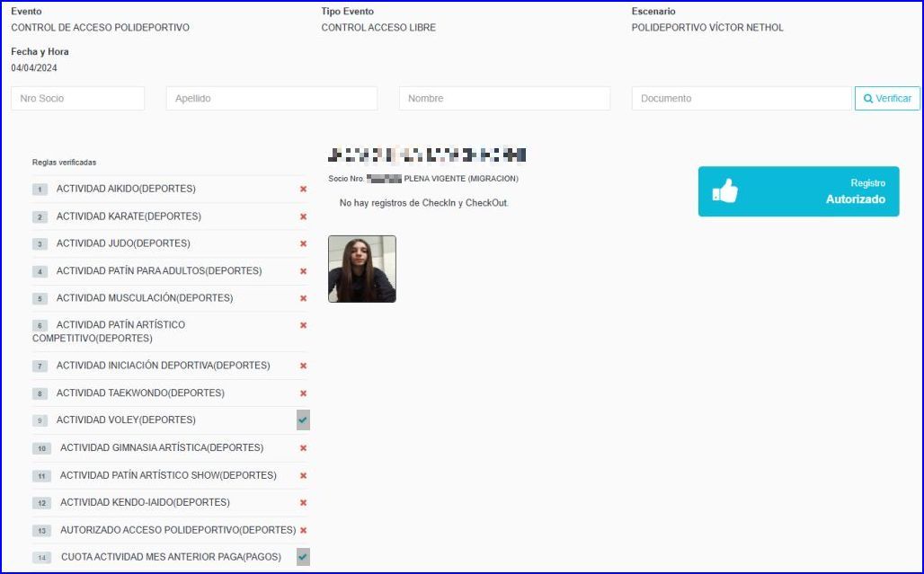Click the number 14 badge for CUOTA rule
This screenshot has width=924, height=574.
pos(42,558)
